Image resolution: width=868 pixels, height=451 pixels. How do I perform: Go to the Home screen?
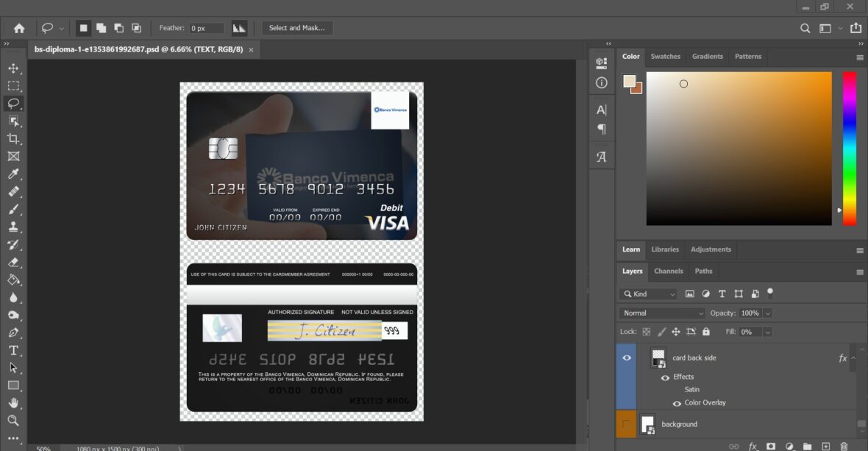click(19, 28)
